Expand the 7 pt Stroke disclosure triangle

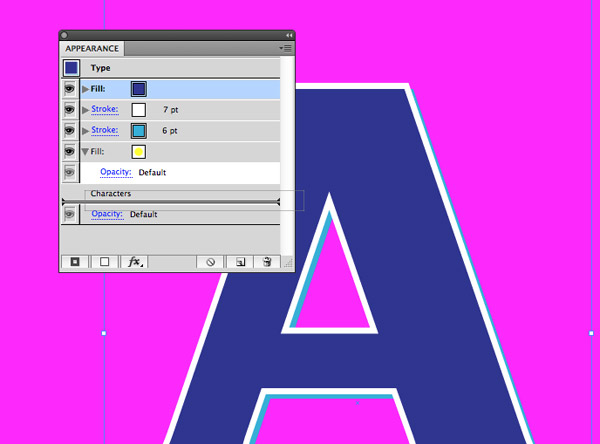click(85, 110)
